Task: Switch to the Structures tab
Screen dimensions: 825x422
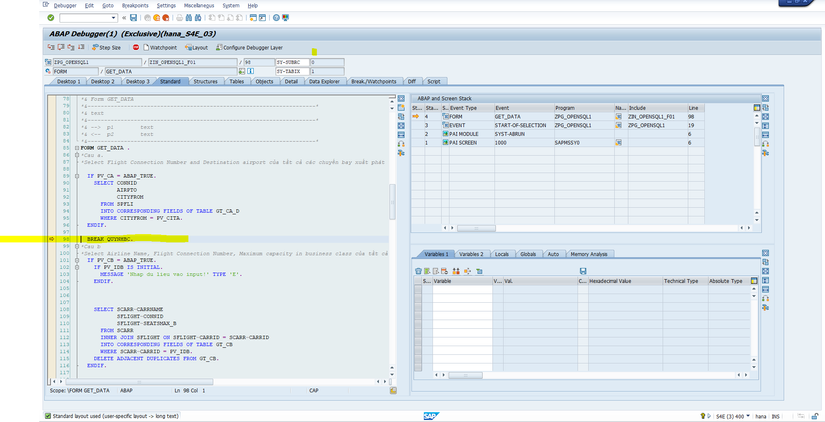Action: [205, 81]
